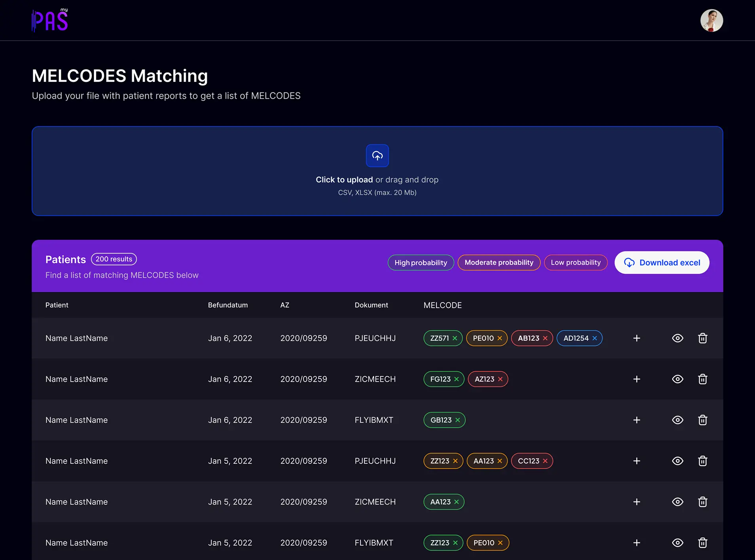Click trash icon in the first patient row
The width and height of the screenshot is (755, 560).
tap(702, 338)
